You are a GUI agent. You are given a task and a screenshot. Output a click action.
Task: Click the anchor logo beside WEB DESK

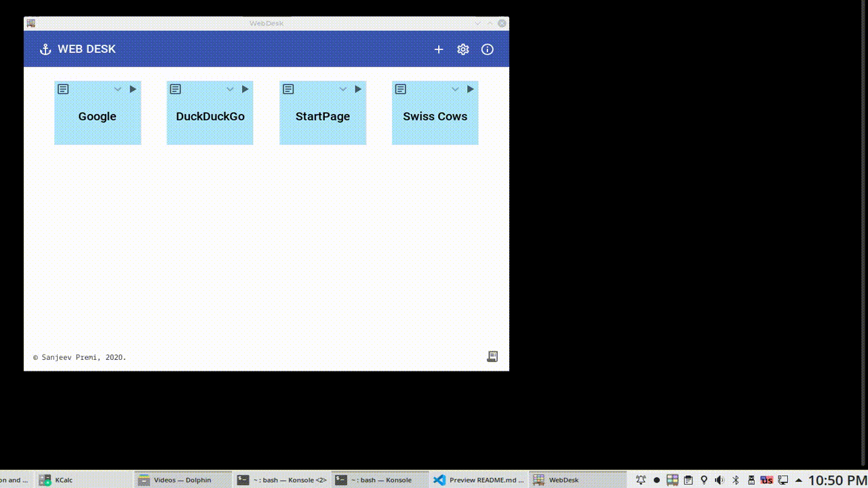tap(45, 49)
